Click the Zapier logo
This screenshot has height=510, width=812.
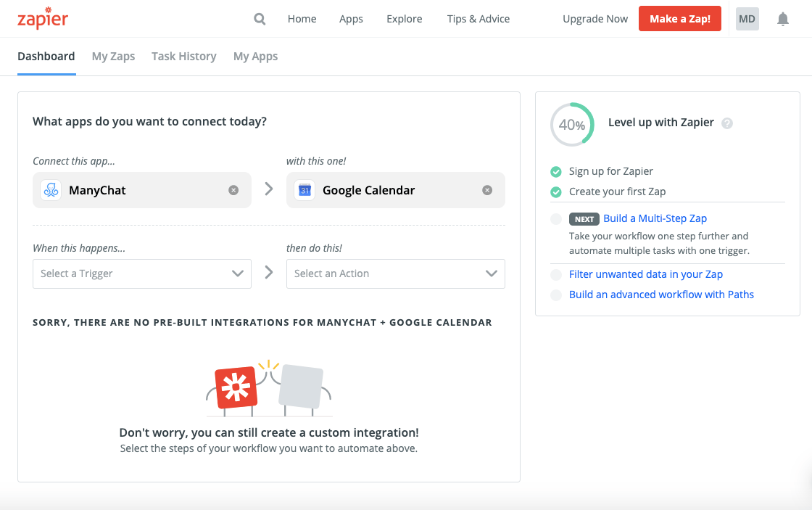[43, 18]
